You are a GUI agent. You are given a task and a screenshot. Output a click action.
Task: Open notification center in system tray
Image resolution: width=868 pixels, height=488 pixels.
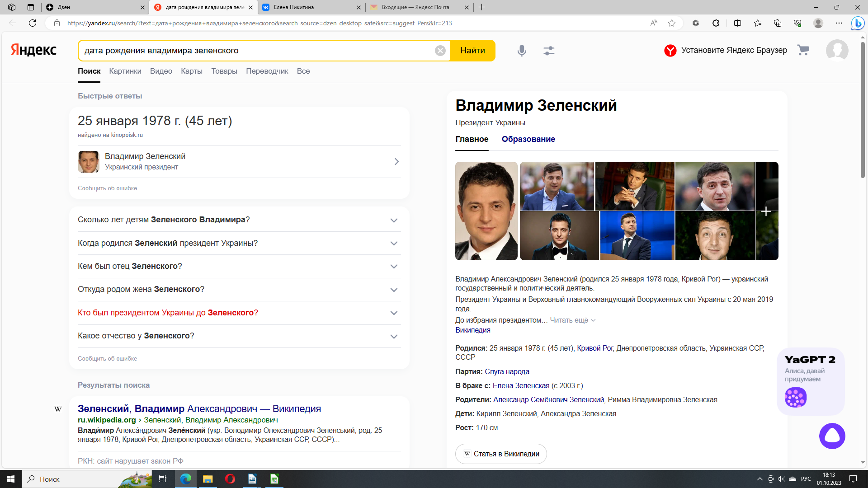[x=853, y=479]
